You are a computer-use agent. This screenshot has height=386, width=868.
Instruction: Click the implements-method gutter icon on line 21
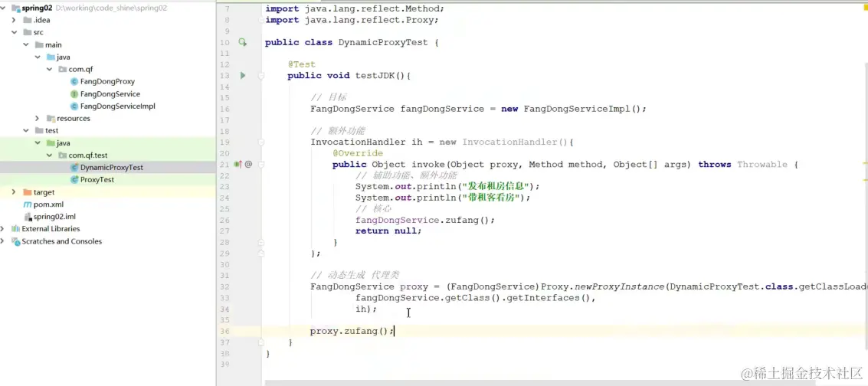237,164
